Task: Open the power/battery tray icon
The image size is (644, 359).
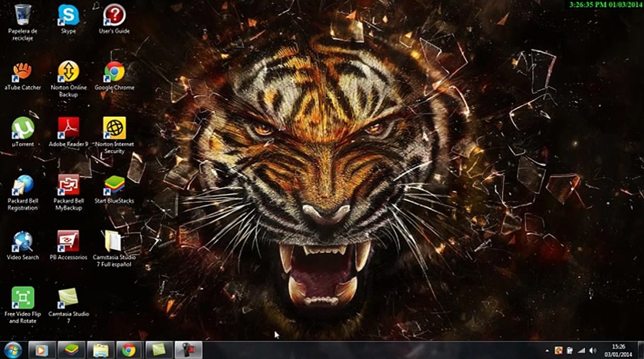Action: tap(570, 351)
